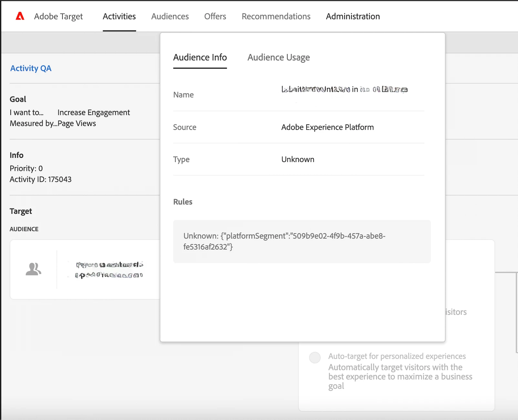Click the AUDIENCE label under Target

click(x=24, y=229)
